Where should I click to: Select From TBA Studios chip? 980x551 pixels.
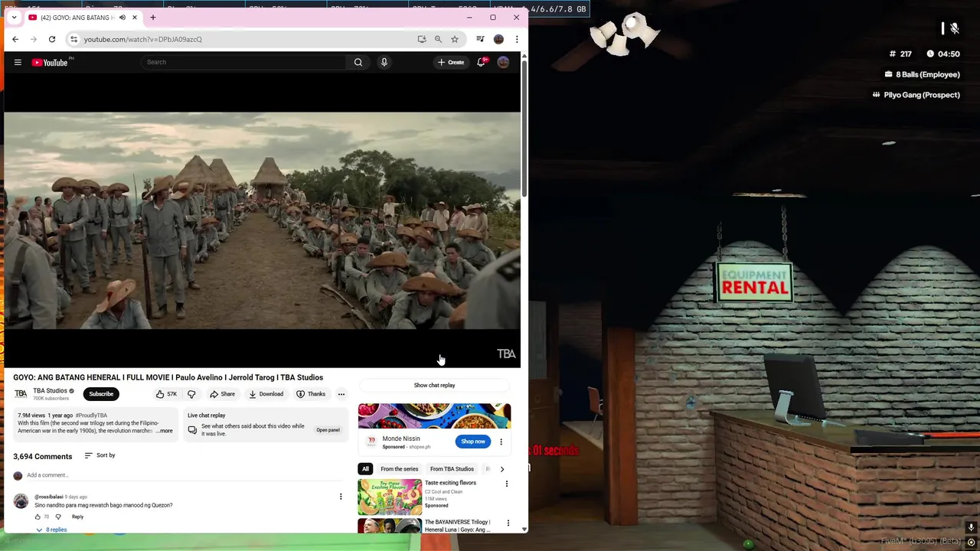pyautogui.click(x=452, y=469)
